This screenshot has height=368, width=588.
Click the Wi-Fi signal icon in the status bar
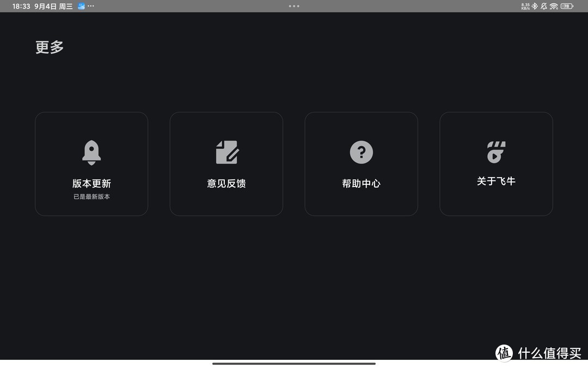tap(553, 6)
